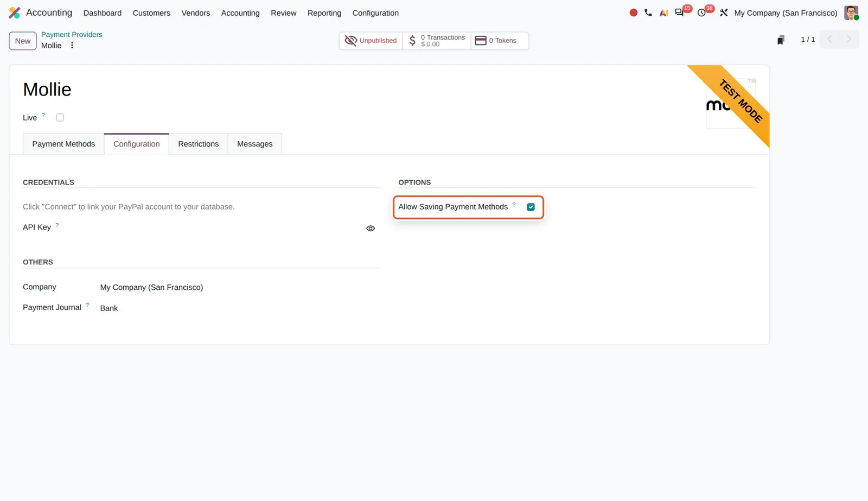Click Allow Saving Payment Methods help mark
Viewport: 868px width, 501px height.
pos(514,204)
